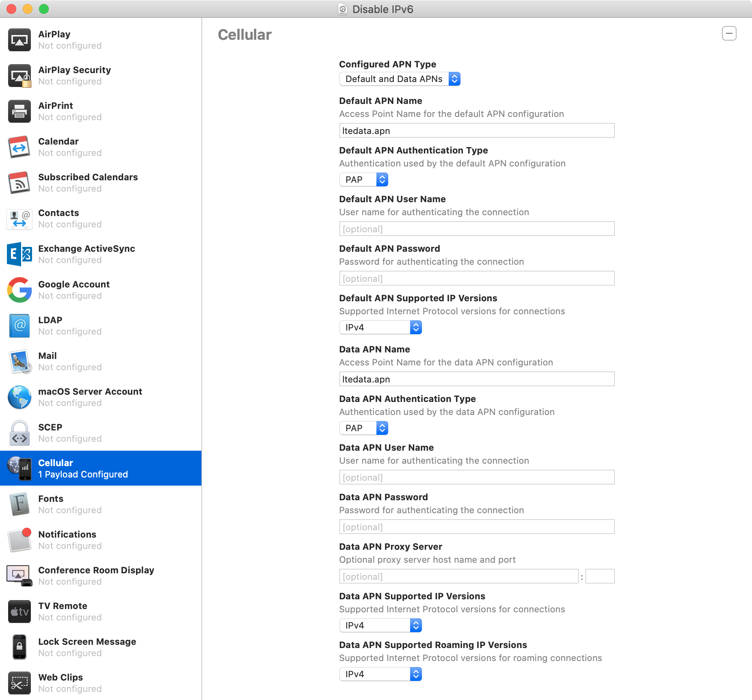752x700 pixels.
Task: Choose Notifications in the payload list
Action: pyautogui.click(x=101, y=540)
